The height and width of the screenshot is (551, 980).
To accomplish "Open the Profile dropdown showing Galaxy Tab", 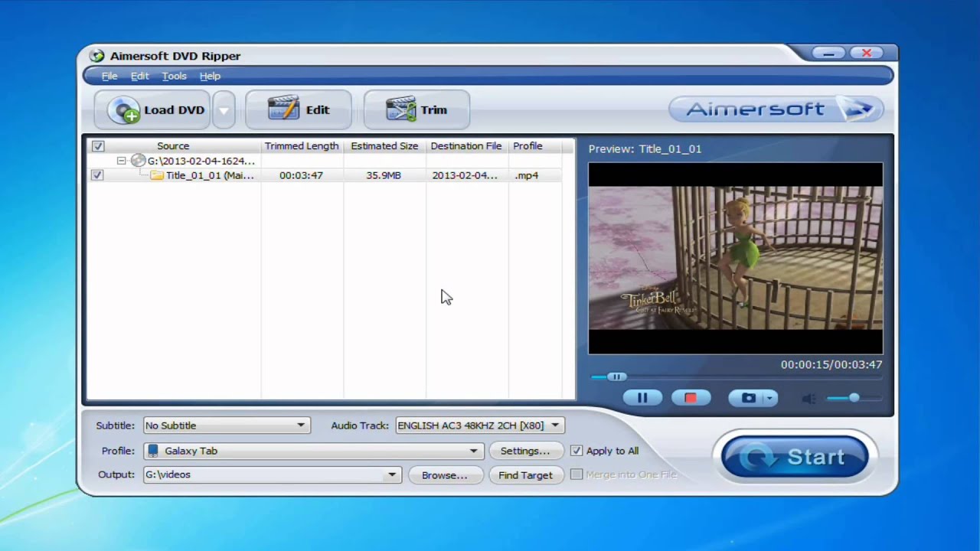I will pos(314,451).
